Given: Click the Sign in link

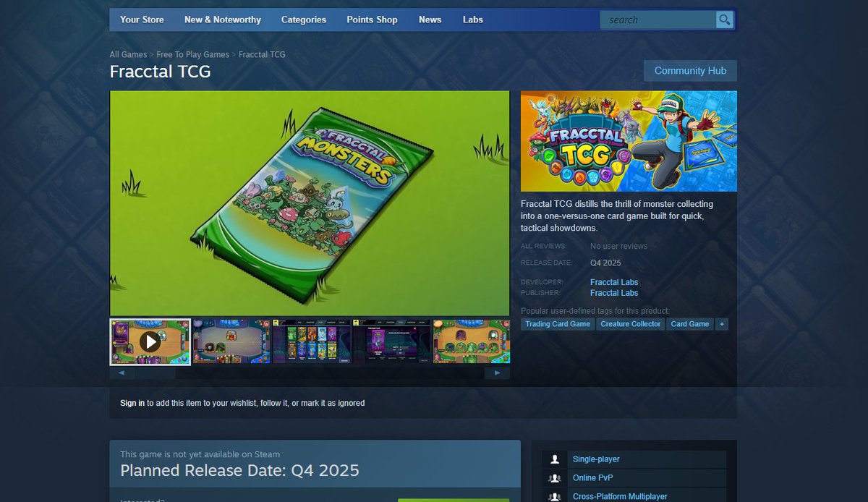Looking at the screenshot, I should pos(132,403).
